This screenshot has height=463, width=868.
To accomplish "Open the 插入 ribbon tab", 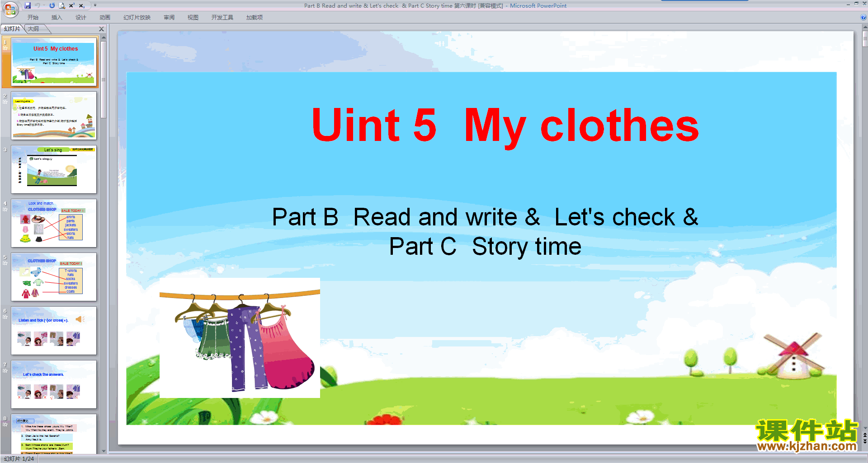I will point(57,18).
